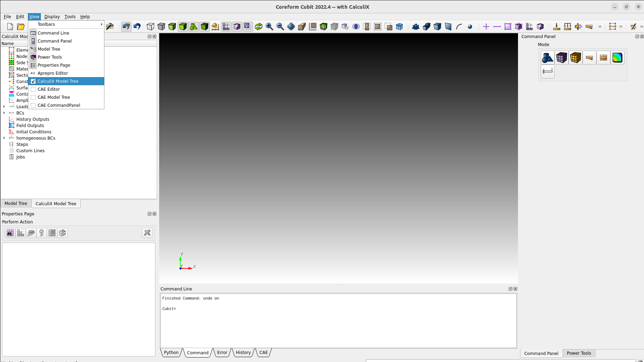The image size is (644, 362).
Task: Click the Undo arrow in toolbar
Action: pyautogui.click(x=137, y=27)
